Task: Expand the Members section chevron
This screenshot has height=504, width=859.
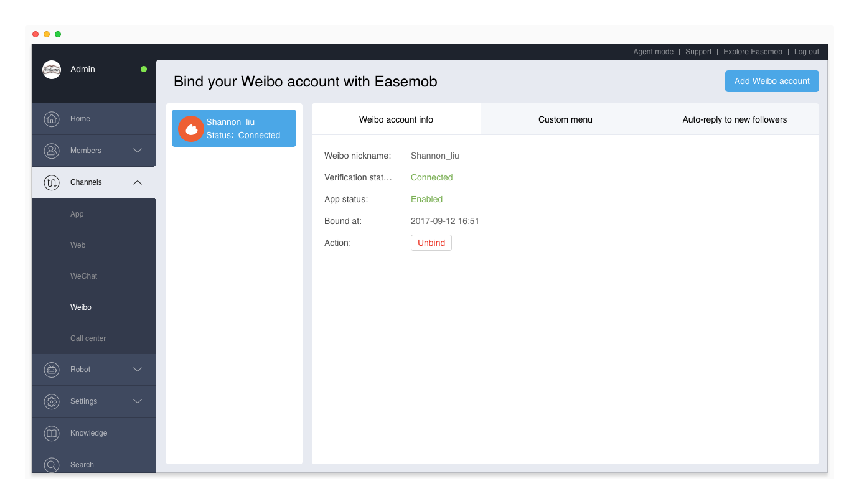Action: (x=138, y=151)
